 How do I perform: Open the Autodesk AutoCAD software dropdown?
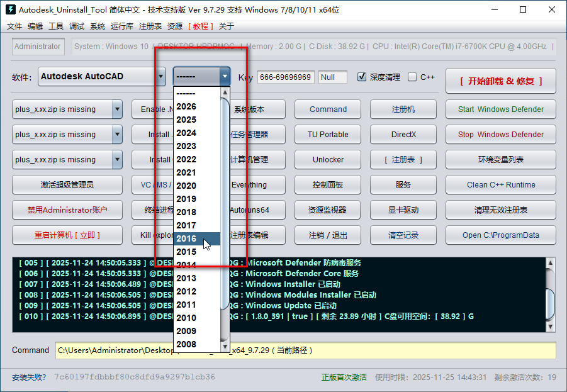tap(102, 76)
